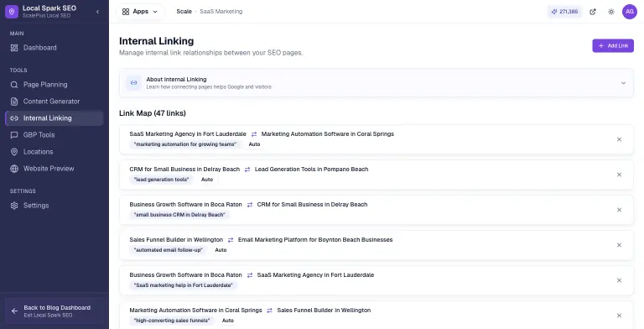Toggle the light/dark theme sun icon

pyautogui.click(x=611, y=12)
